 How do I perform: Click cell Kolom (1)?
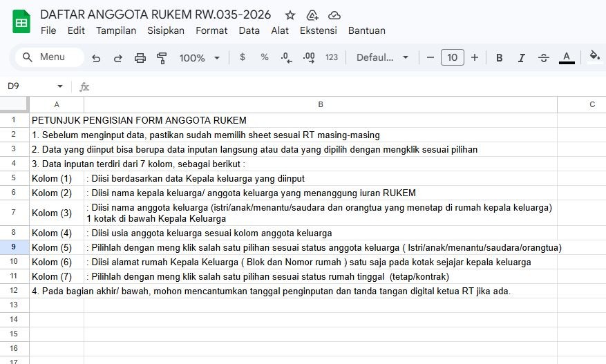click(57, 178)
